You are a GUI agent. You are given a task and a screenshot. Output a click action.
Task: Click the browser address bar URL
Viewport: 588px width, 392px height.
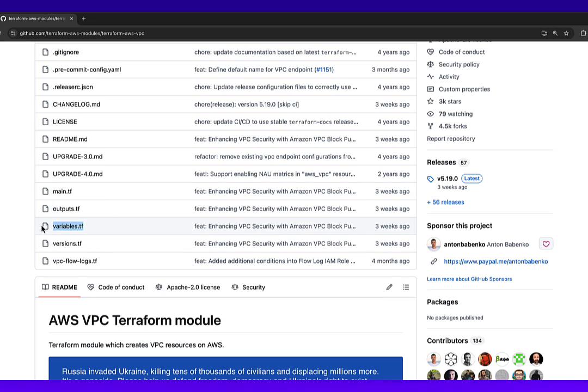tap(82, 33)
